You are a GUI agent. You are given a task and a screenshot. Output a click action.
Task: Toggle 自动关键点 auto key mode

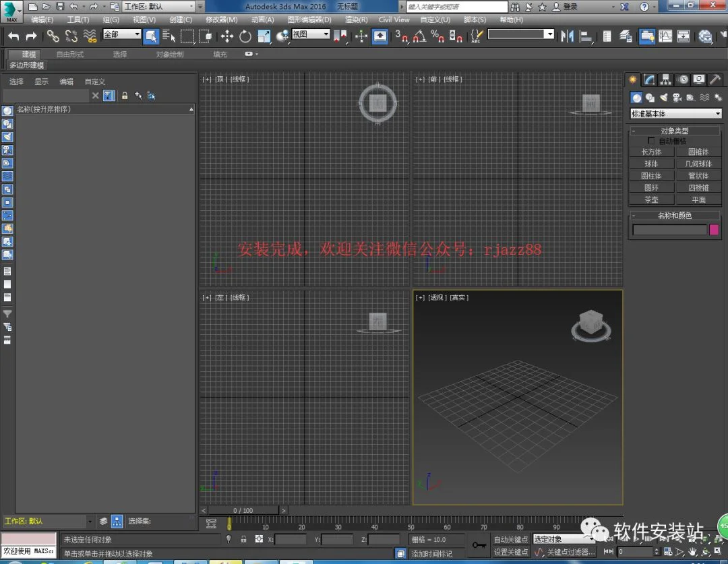click(x=511, y=539)
